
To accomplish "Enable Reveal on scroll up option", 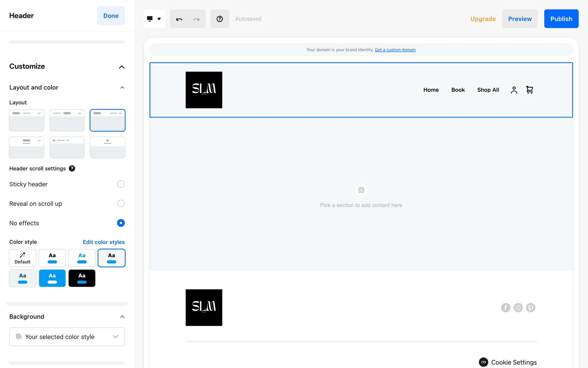I will (121, 204).
